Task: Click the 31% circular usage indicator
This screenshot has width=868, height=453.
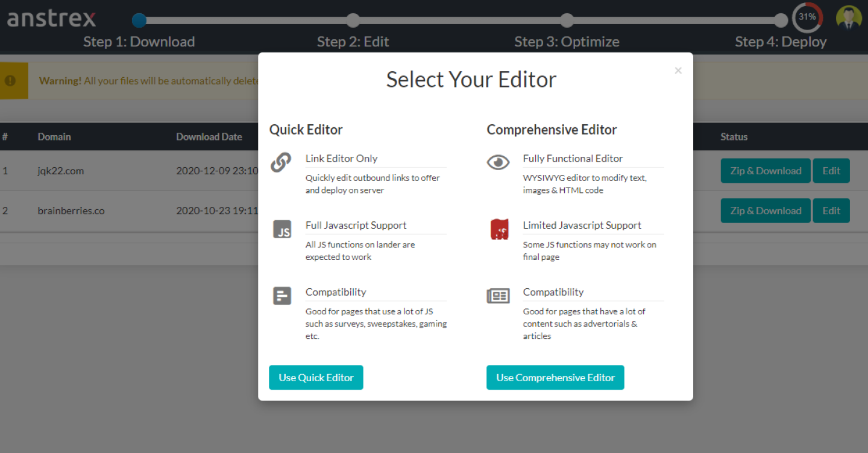Action: (x=807, y=17)
